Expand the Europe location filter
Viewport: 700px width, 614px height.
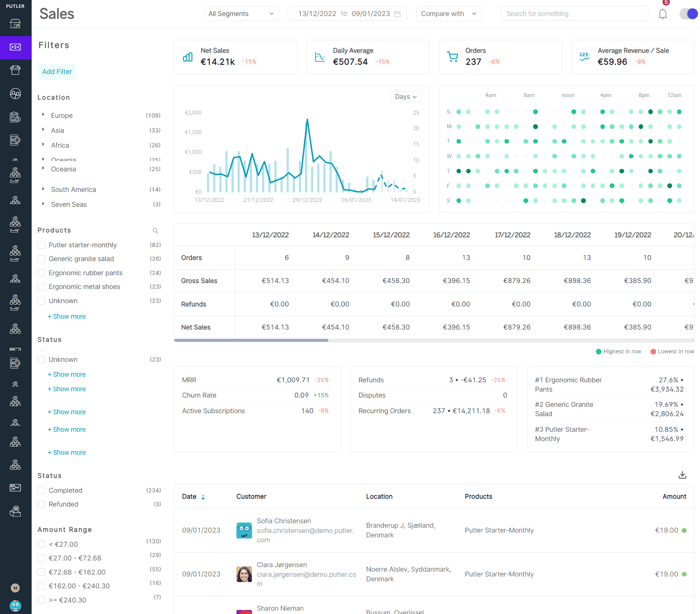point(43,115)
